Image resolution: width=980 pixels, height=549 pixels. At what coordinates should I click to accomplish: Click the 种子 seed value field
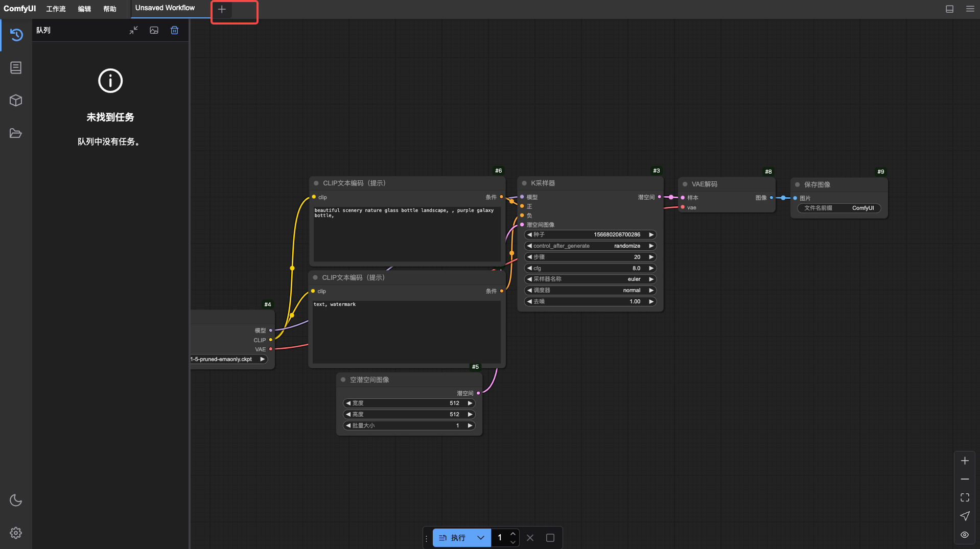[590, 235]
